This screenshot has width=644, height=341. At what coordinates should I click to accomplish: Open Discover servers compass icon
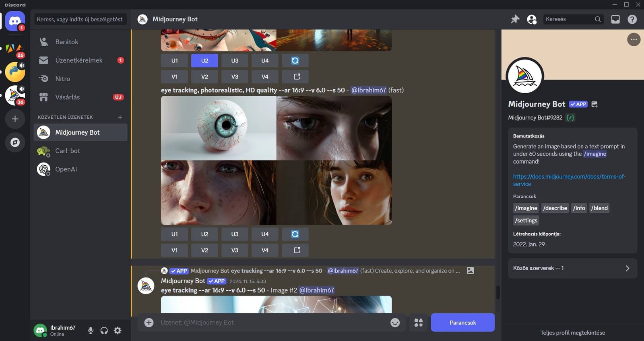(15, 142)
